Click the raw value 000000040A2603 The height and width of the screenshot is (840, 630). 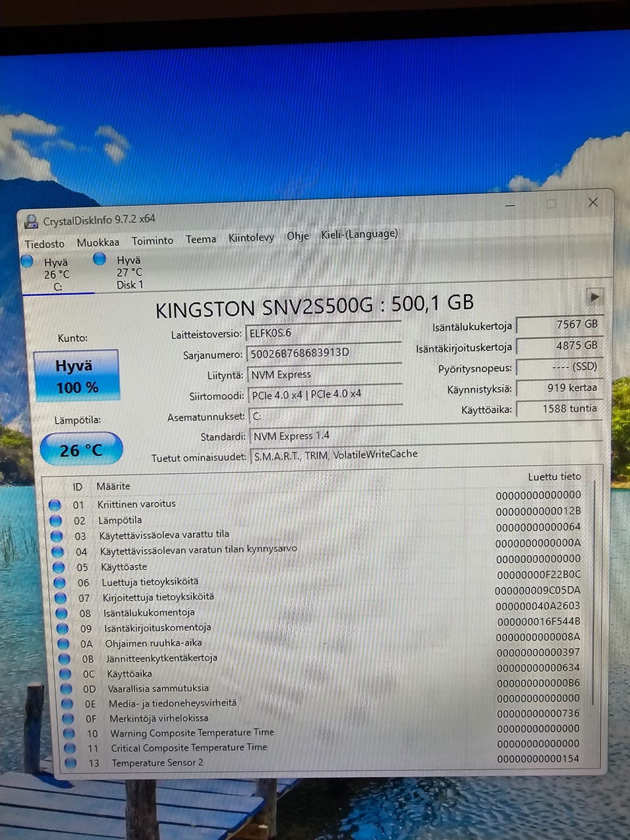pyautogui.click(x=538, y=606)
